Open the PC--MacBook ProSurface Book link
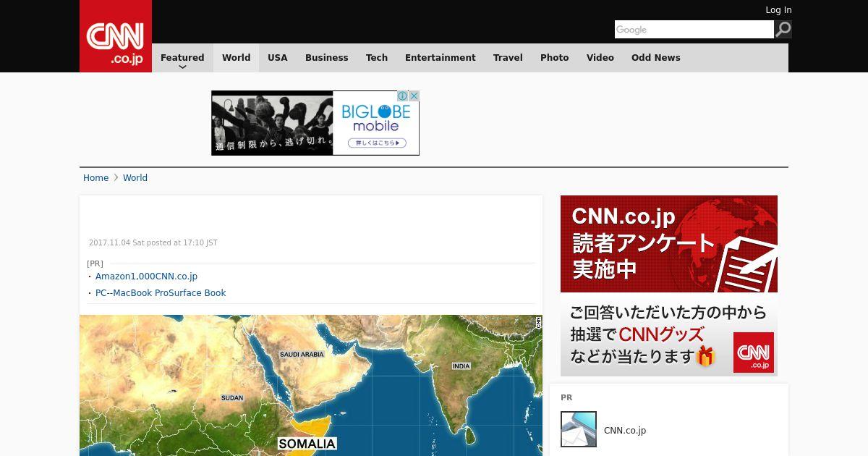This screenshot has width=868, height=456. 161,293
